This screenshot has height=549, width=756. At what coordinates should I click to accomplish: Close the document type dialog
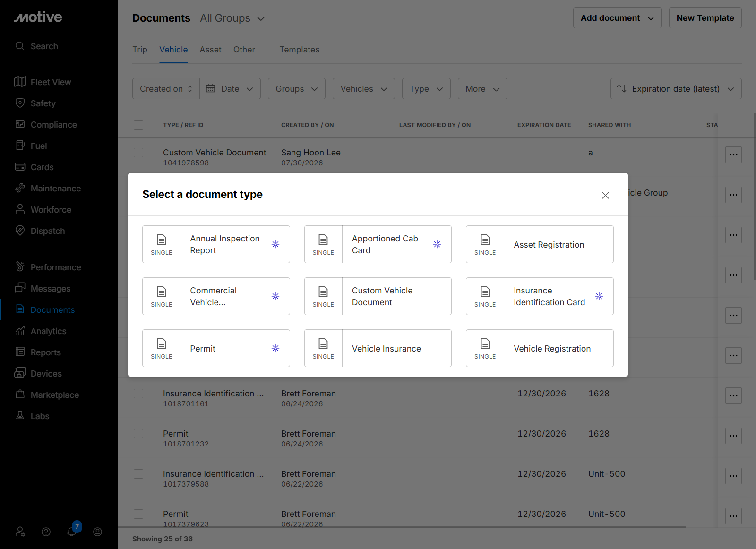[x=605, y=195]
